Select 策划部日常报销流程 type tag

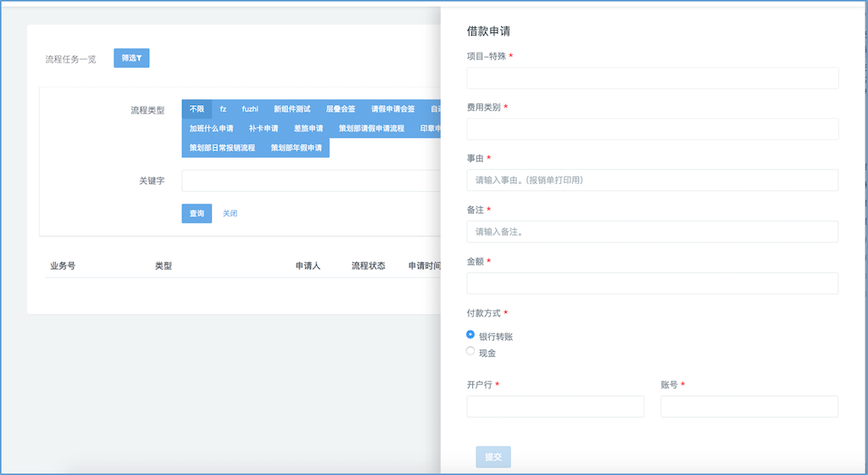pyautogui.click(x=223, y=148)
